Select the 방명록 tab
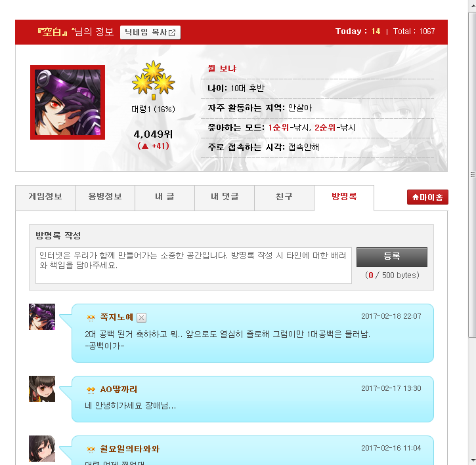Screen dimensions: 476x465 pyautogui.click(x=344, y=198)
